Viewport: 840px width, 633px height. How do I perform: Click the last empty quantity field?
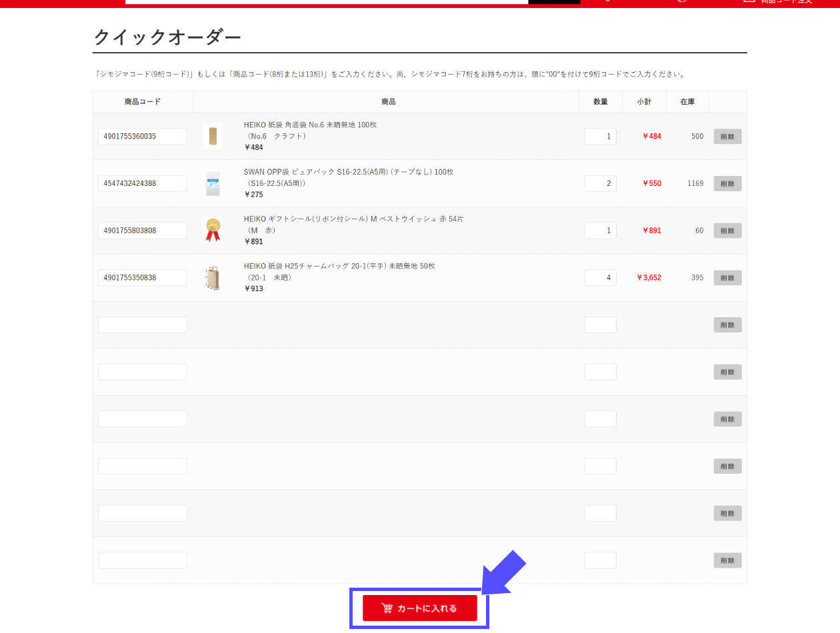(x=600, y=560)
